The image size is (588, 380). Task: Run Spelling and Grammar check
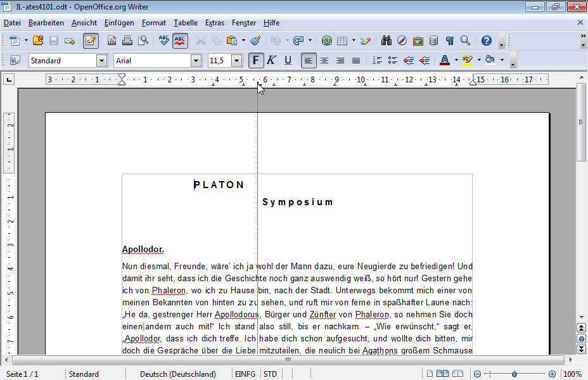[164, 41]
